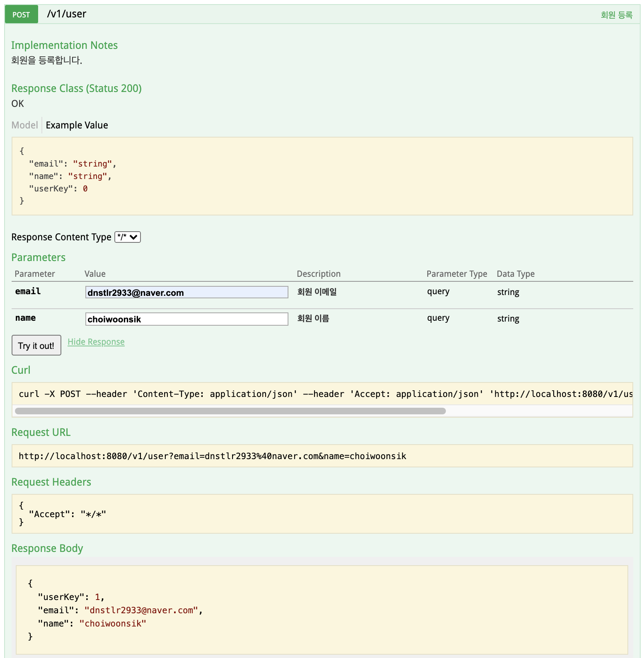Switch to the Model tab
The image size is (644, 658).
click(24, 125)
